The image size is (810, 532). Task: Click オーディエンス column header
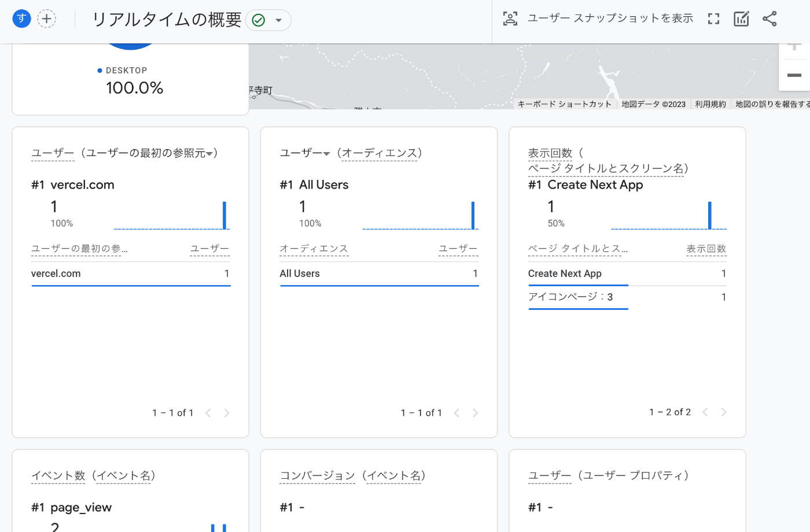point(314,249)
